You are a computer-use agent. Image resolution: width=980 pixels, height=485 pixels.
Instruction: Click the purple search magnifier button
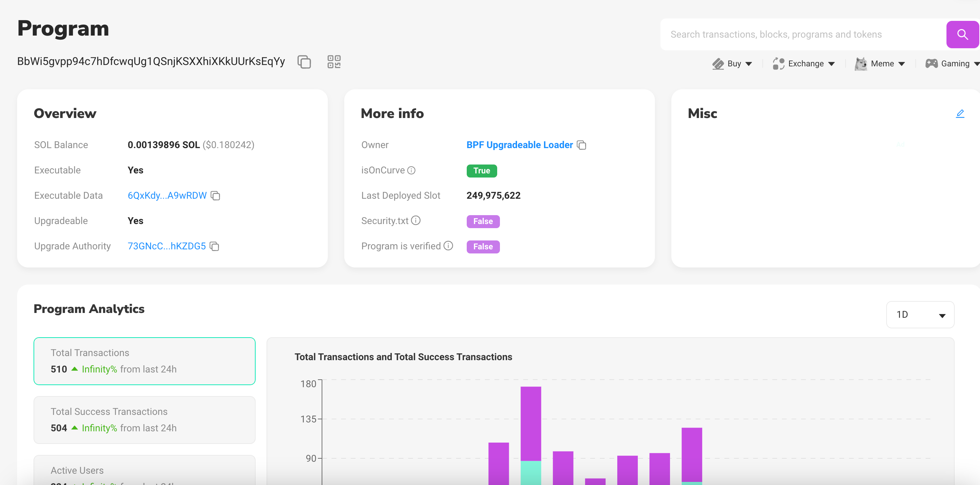(x=962, y=34)
